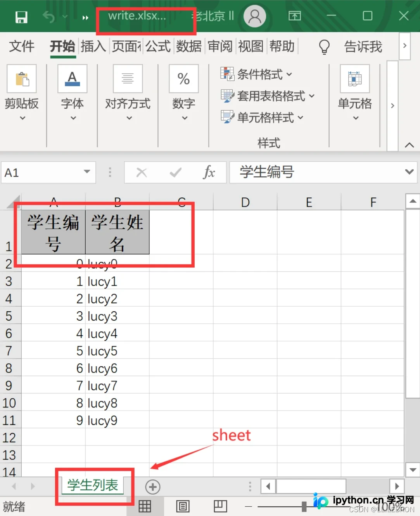
Task: Click the lightbulb Tell Me icon
Action: 324,47
